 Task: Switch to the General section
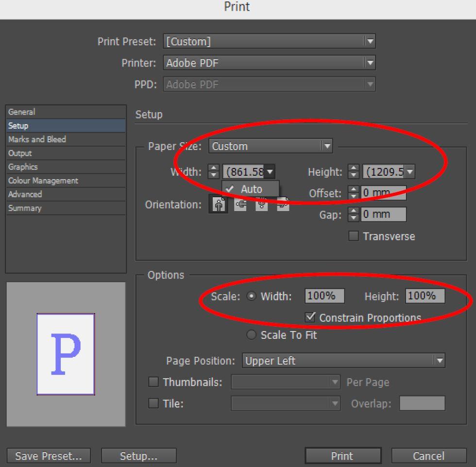coord(66,112)
